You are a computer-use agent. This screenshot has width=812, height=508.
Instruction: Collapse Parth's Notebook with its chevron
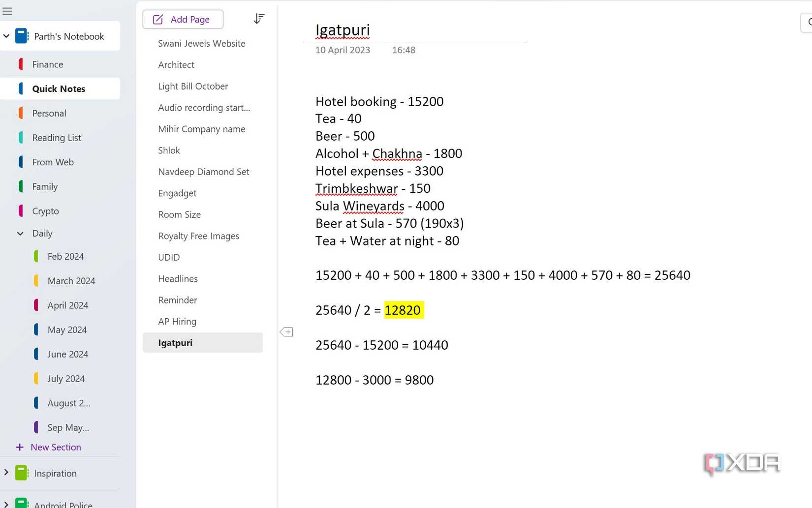tap(6, 35)
